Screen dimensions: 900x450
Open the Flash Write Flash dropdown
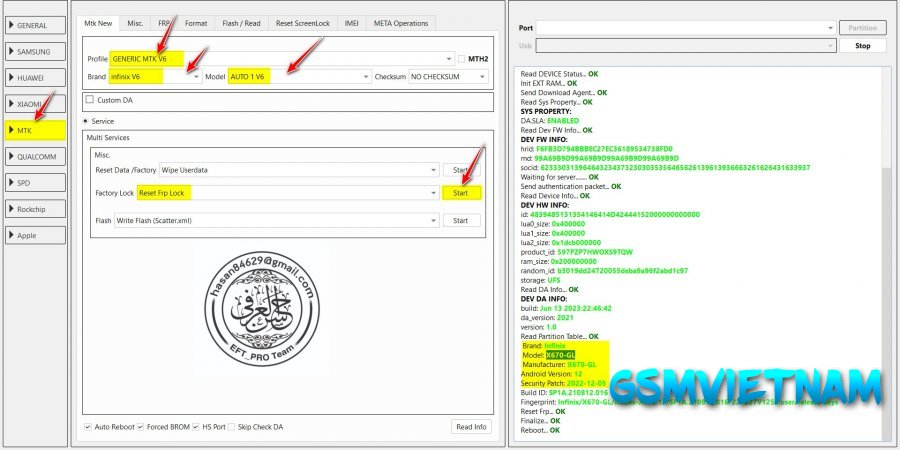pos(277,220)
